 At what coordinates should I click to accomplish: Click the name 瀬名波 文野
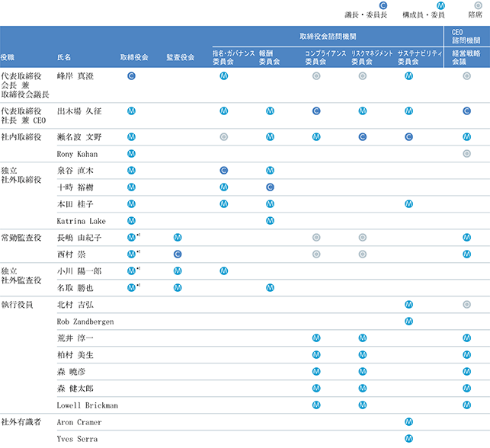[79, 137]
